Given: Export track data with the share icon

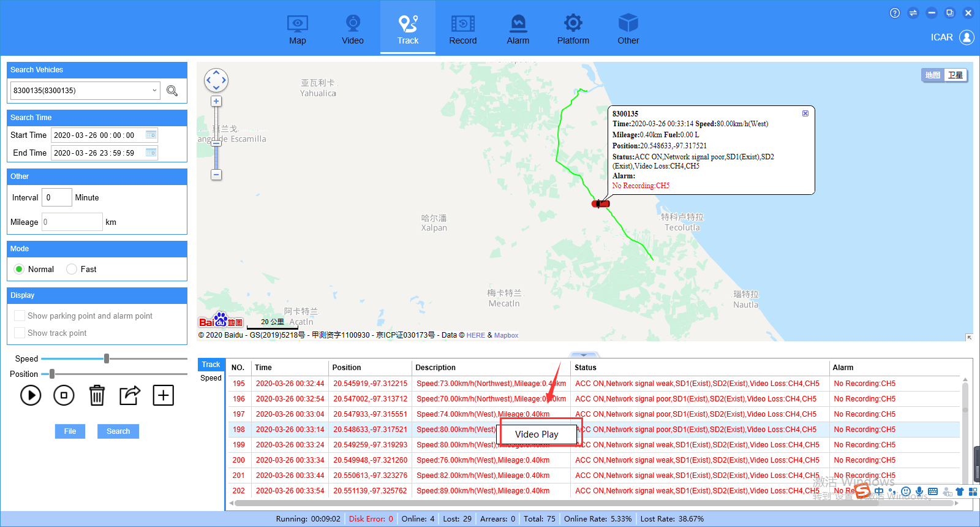Looking at the screenshot, I should pos(130,395).
